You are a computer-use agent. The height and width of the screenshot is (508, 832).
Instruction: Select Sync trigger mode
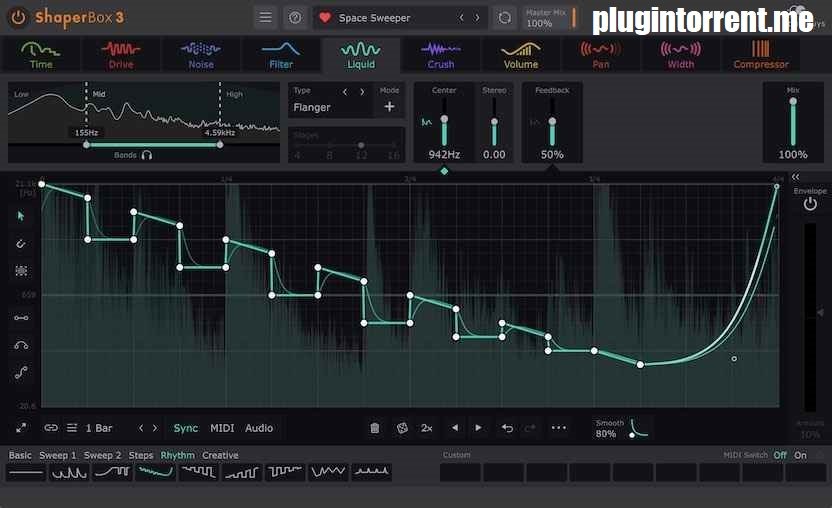[x=186, y=428]
